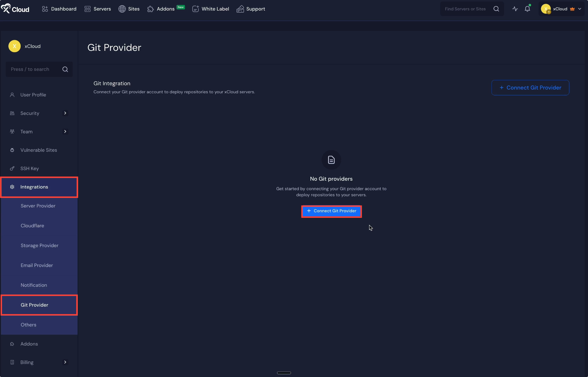Click the Integrations gear icon
This screenshot has height=377, width=588.
pyautogui.click(x=12, y=187)
